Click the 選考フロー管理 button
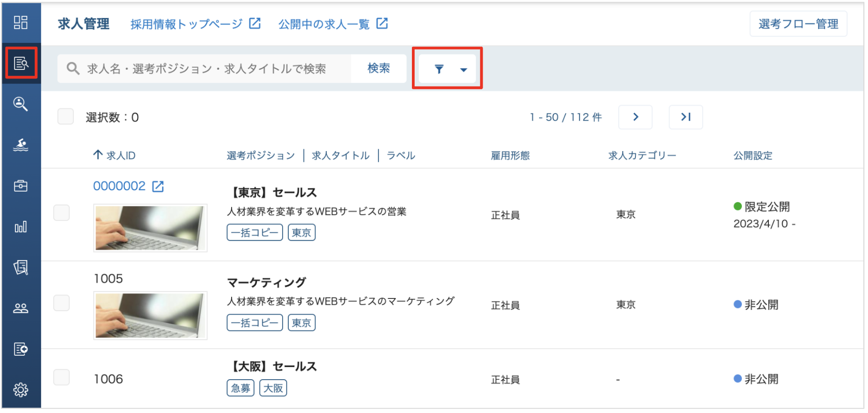The image size is (868, 413). pyautogui.click(x=798, y=24)
